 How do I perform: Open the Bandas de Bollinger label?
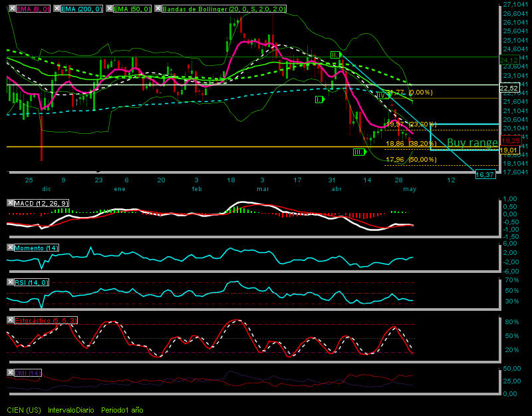click(224, 9)
